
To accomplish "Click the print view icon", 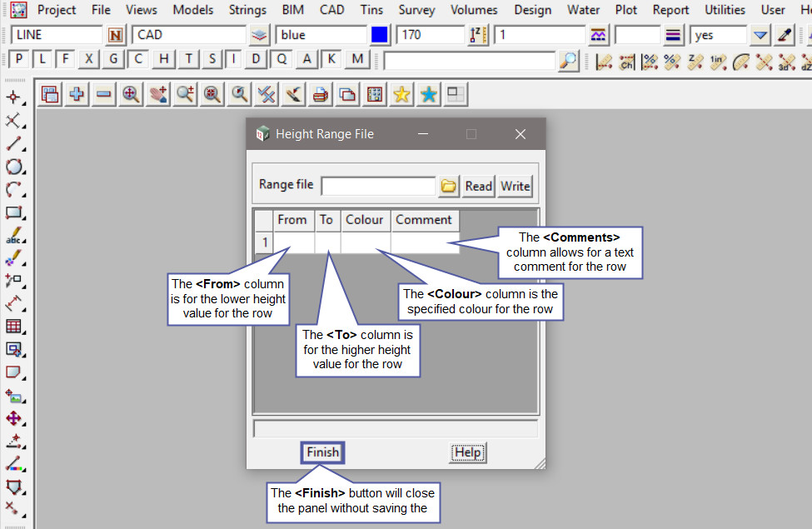I will coord(321,94).
